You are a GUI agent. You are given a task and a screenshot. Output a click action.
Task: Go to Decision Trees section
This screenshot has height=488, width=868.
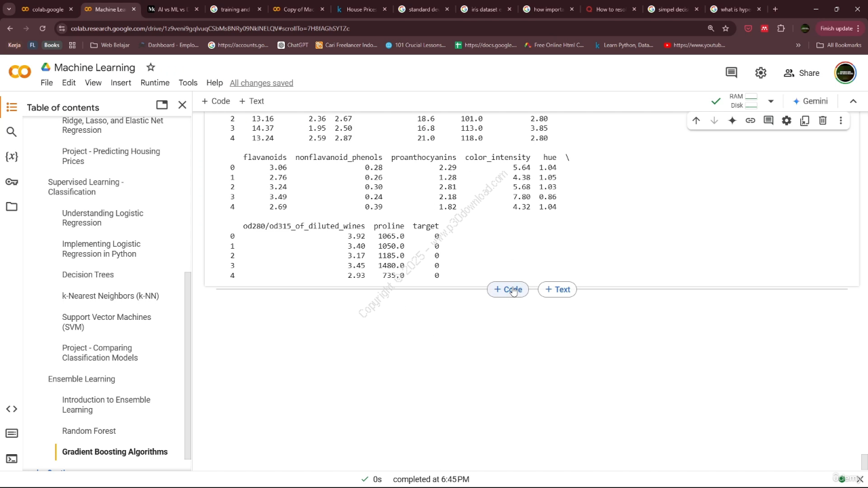88,274
